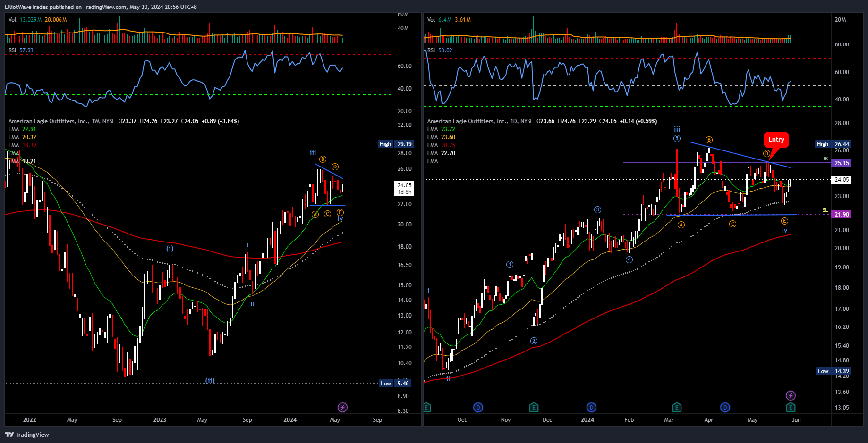
Task: Select circled wave 1 label on daily chart
Action: click(510, 264)
